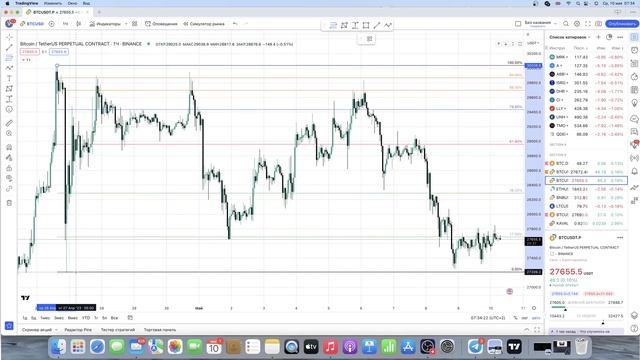Open the USDT currency dropdown on price axis
This screenshot has width=640, height=360.
533,43
